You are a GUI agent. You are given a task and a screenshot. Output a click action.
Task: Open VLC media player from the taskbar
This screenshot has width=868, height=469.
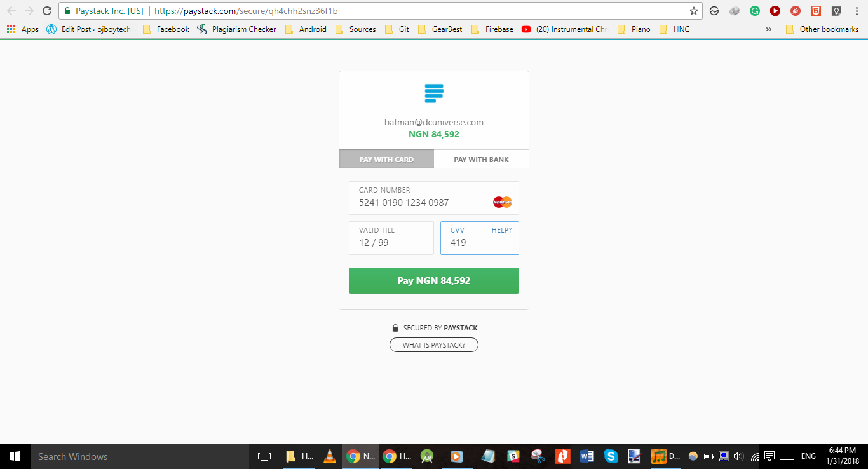329,456
